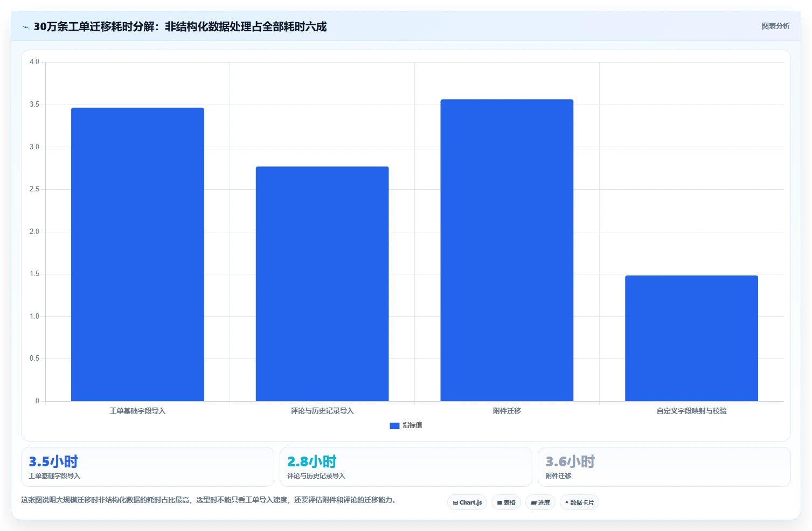Open the 图表分析 label in the header

point(775,26)
